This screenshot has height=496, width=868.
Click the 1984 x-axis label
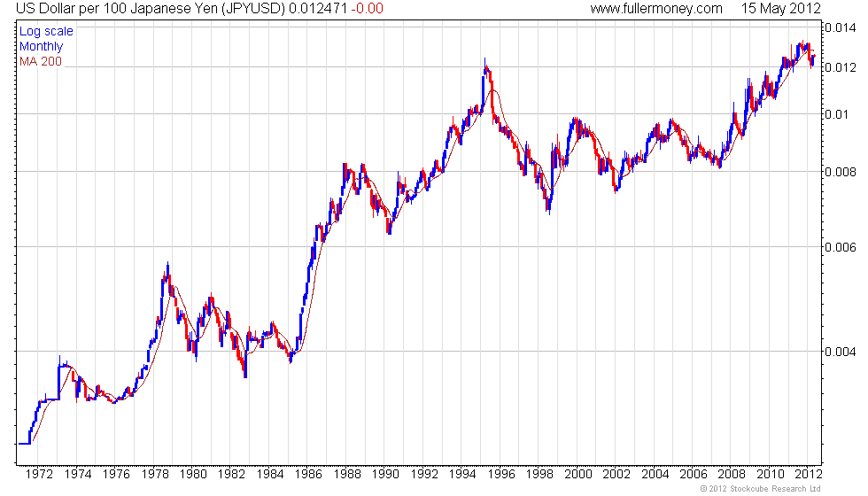coord(270,475)
